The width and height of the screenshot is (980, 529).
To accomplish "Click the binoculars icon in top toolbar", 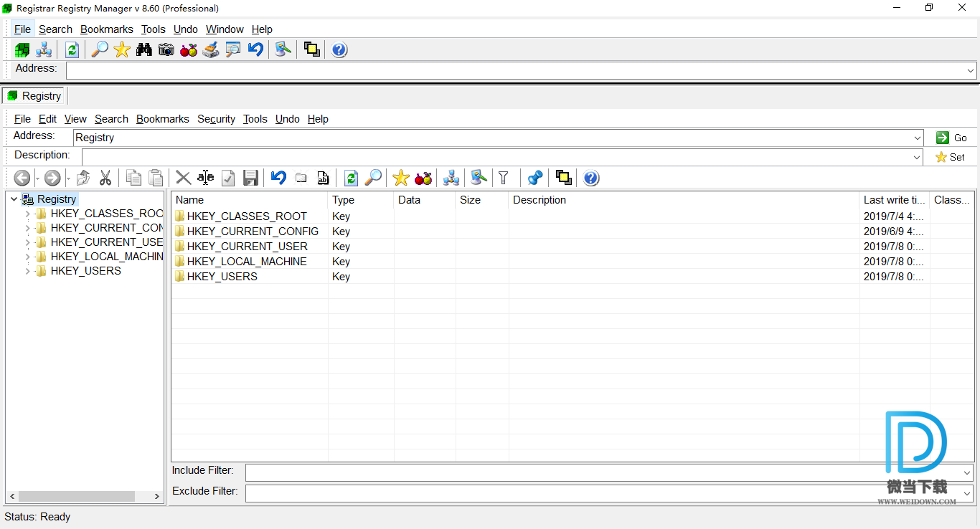I will [x=144, y=49].
